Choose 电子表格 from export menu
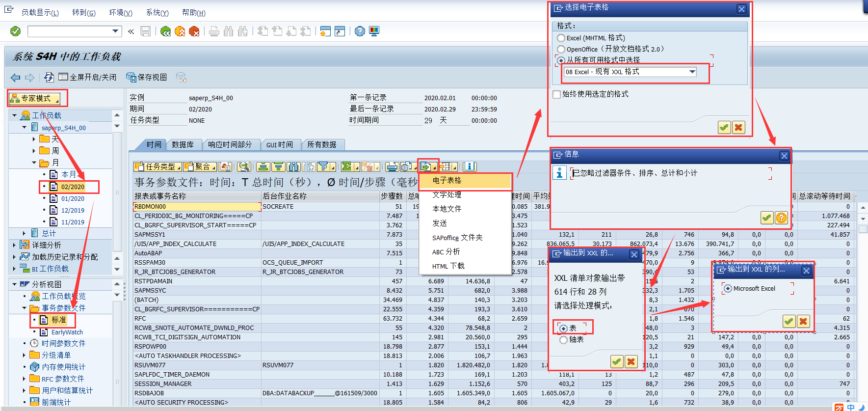Viewport: 868px width, 411px height. coord(465,181)
